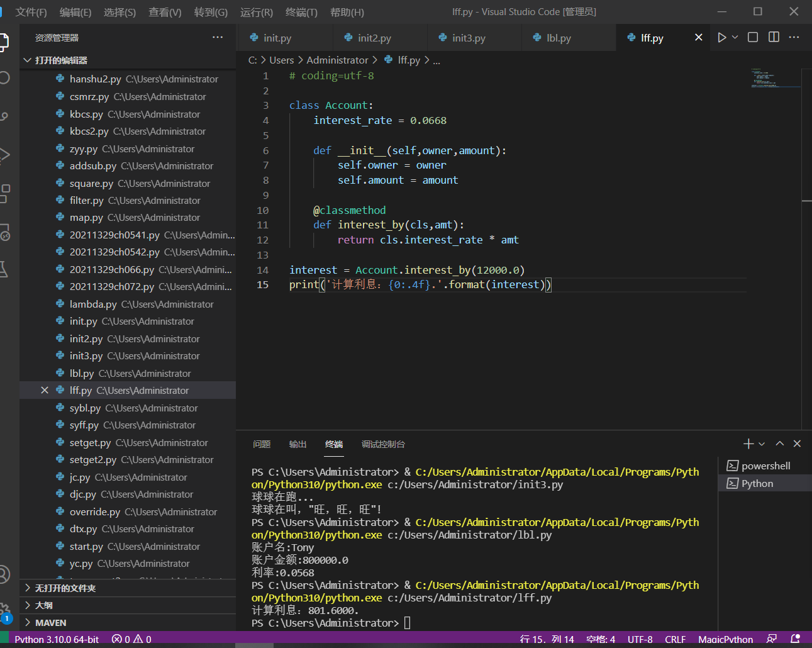This screenshot has height=648, width=812.
Task: Run the Python file with play button
Action: pos(721,38)
